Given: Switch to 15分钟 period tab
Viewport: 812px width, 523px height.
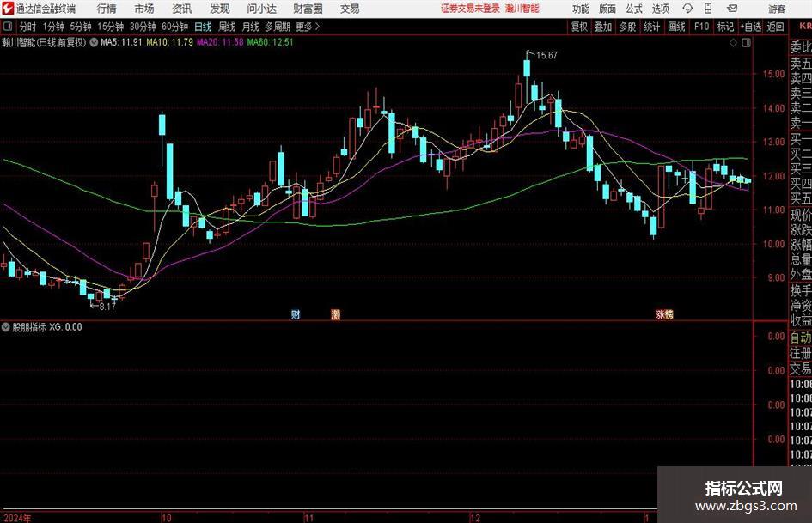Looking at the screenshot, I should (x=111, y=27).
